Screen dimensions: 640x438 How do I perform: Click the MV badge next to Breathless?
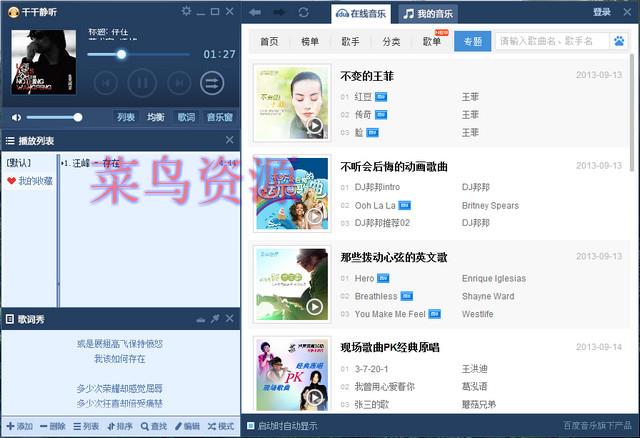[407, 296]
